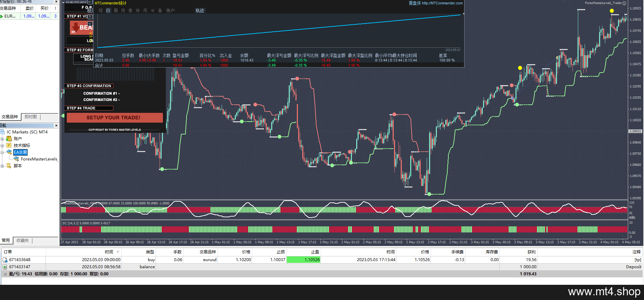Screen dimensions: 644x300
Task: Click the EUR symbol row in market watch
Action: click(x=29, y=16)
